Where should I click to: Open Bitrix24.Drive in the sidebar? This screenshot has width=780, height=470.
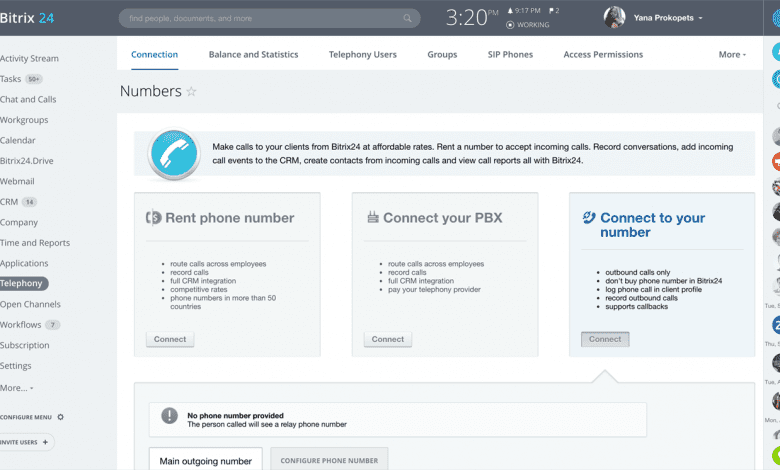pyautogui.click(x=27, y=161)
